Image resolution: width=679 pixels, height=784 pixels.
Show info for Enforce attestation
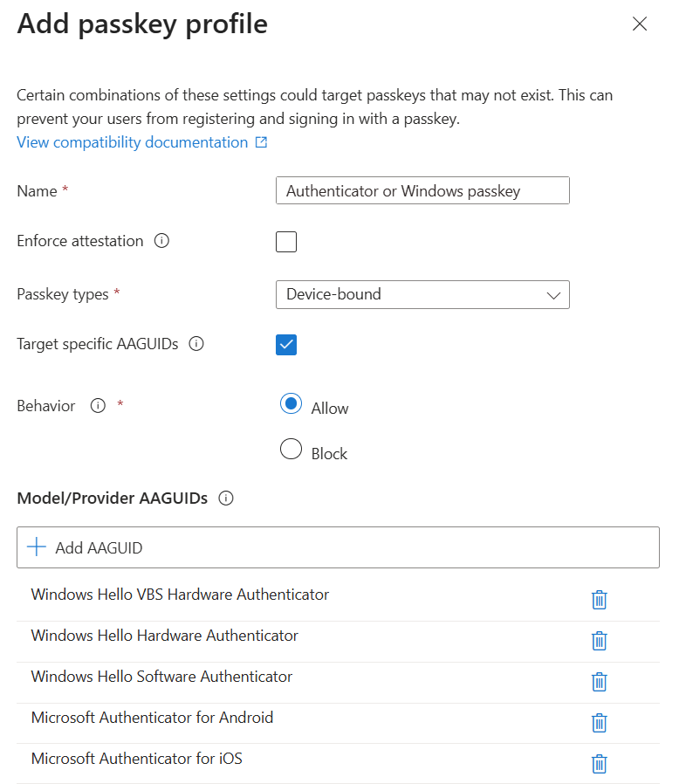pos(161,241)
